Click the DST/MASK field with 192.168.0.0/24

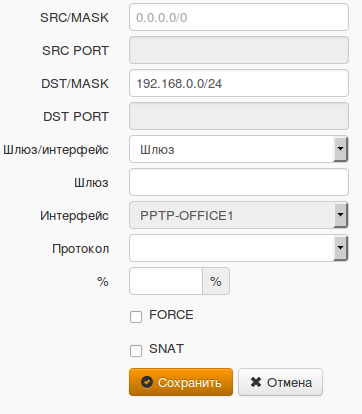[x=239, y=83]
